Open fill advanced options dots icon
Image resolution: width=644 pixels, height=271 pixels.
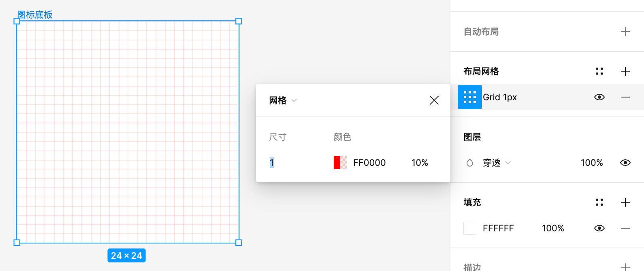click(x=599, y=202)
